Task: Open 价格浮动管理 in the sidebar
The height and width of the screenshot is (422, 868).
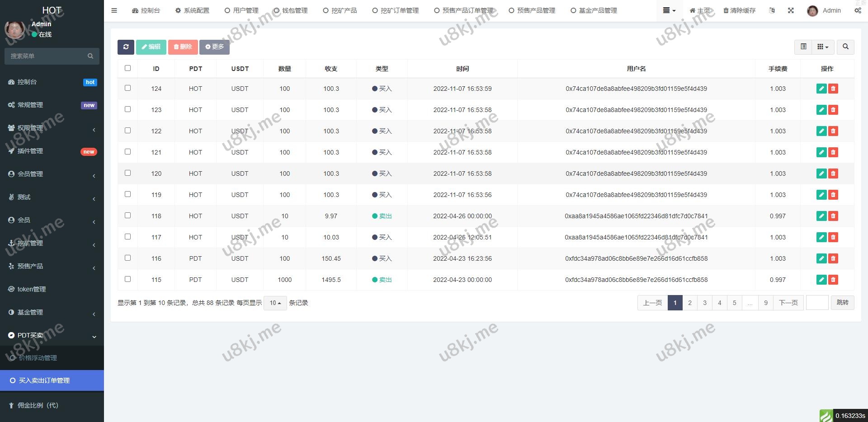Action: (38, 358)
